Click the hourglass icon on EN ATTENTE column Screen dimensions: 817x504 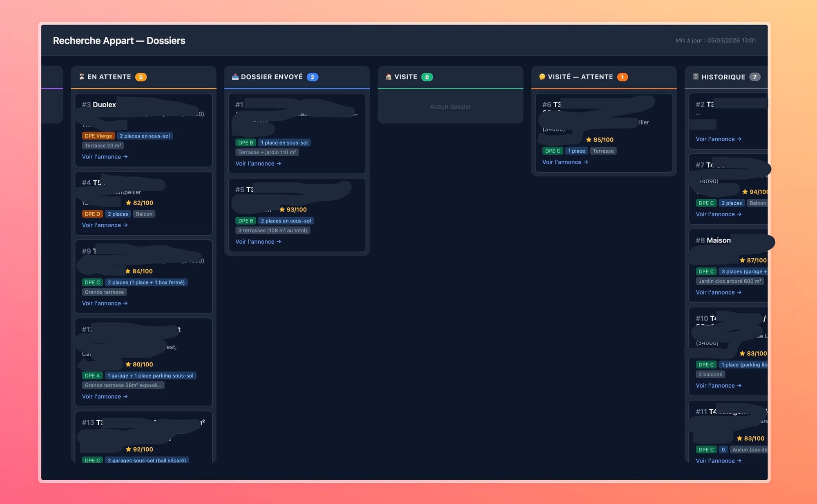point(82,77)
